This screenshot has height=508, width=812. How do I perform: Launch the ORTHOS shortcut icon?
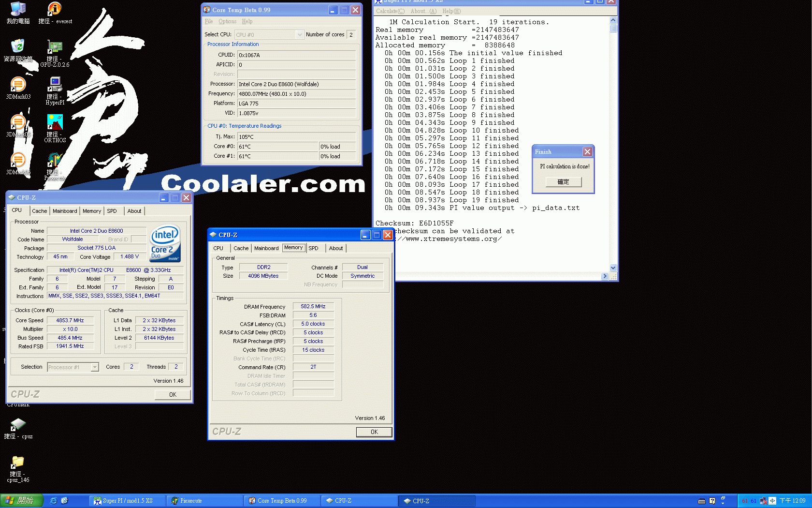coord(55,122)
